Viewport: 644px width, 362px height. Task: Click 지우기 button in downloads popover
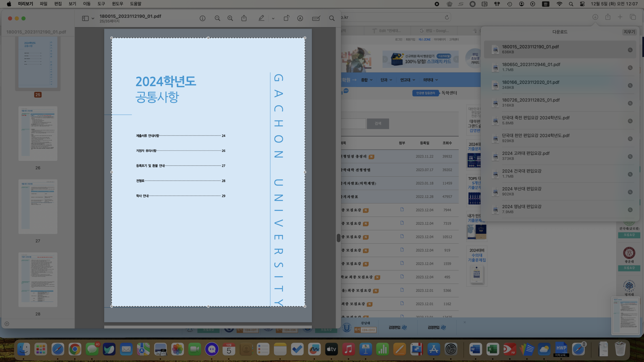click(x=629, y=32)
